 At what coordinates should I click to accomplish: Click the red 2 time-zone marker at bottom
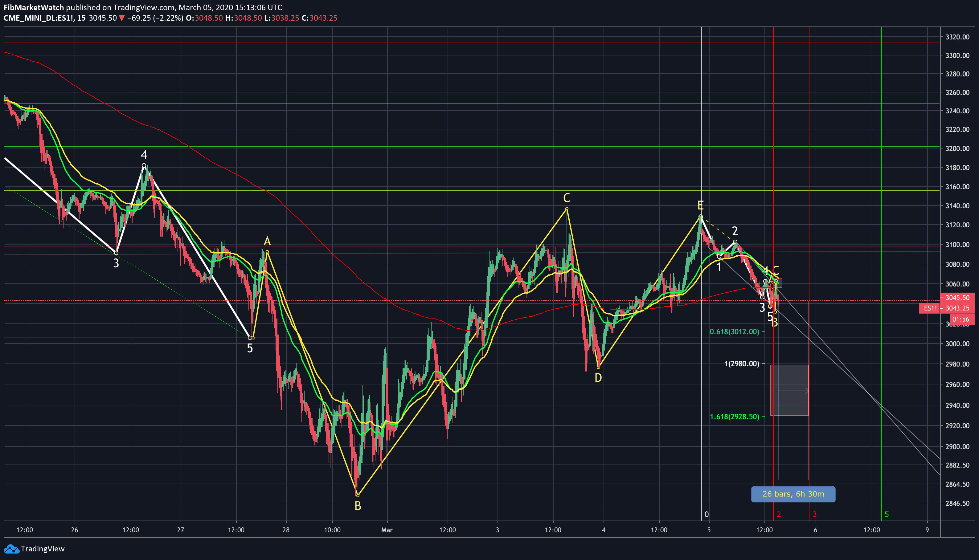(x=779, y=514)
